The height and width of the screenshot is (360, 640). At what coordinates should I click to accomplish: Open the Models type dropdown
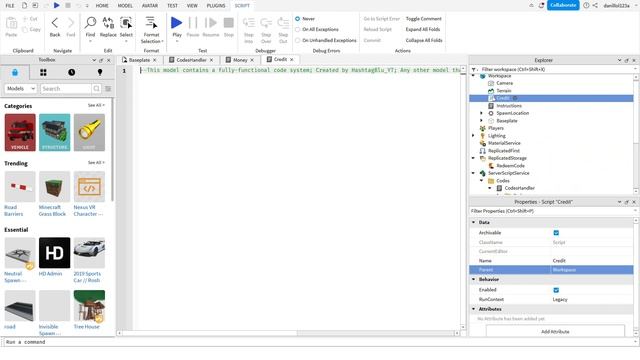(x=20, y=89)
